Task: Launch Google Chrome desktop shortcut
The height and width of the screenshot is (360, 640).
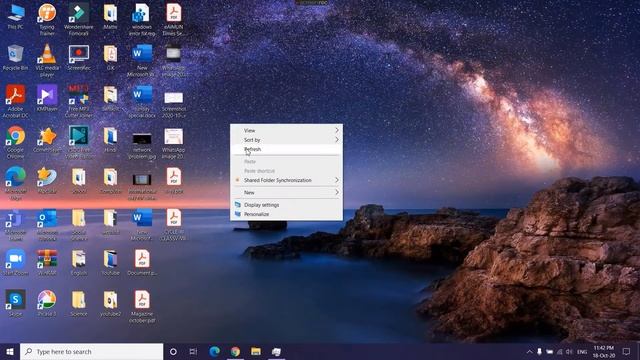Action: 16,142
